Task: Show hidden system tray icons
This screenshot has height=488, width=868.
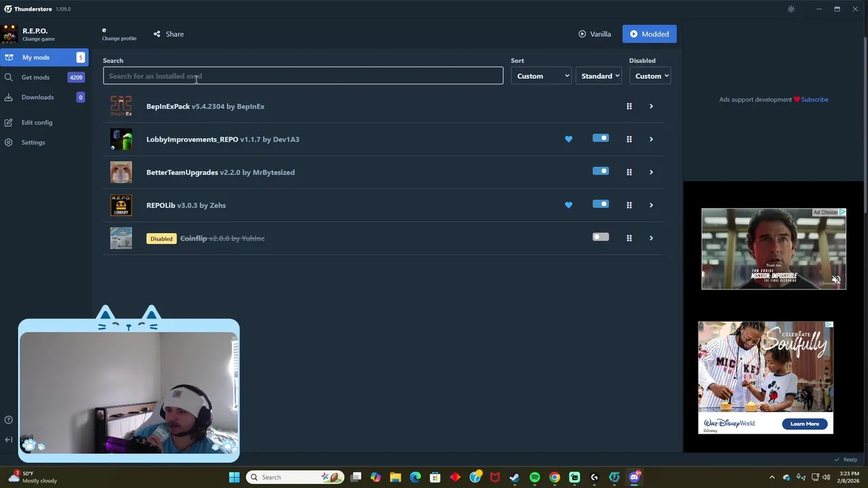Action: click(772, 477)
